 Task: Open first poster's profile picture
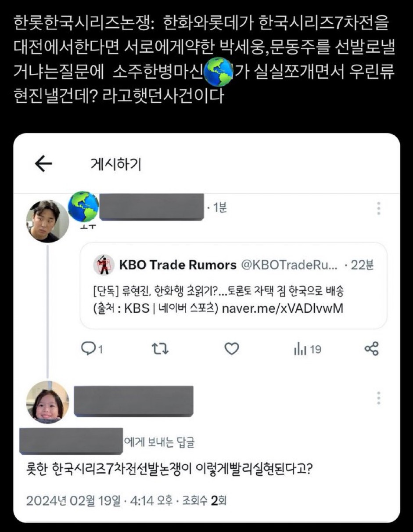tap(47, 221)
